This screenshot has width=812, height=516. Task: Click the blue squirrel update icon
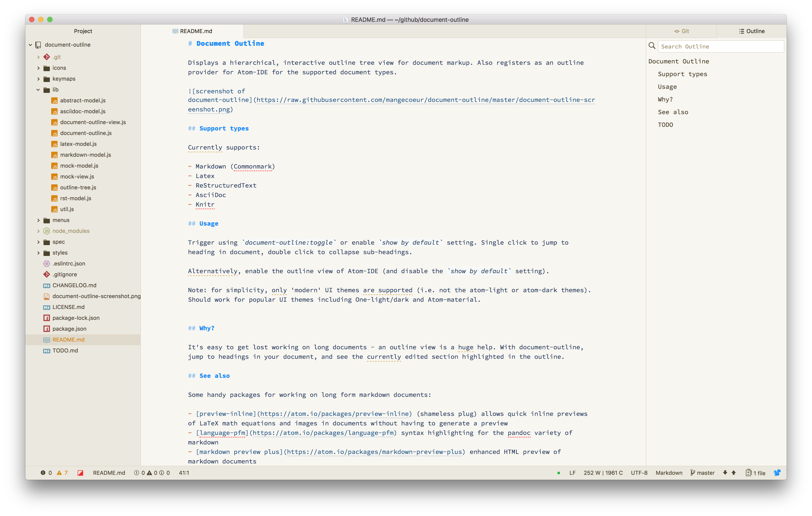tap(777, 473)
